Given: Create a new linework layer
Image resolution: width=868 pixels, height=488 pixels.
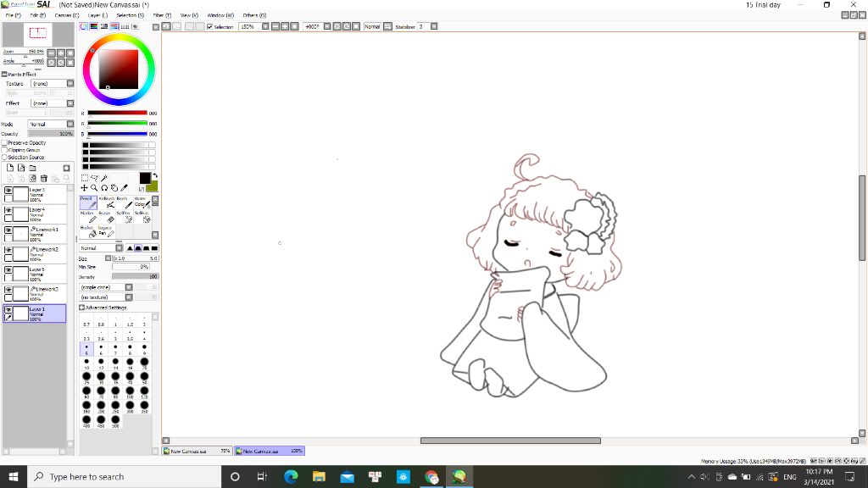Looking at the screenshot, I should pos(21,168).
